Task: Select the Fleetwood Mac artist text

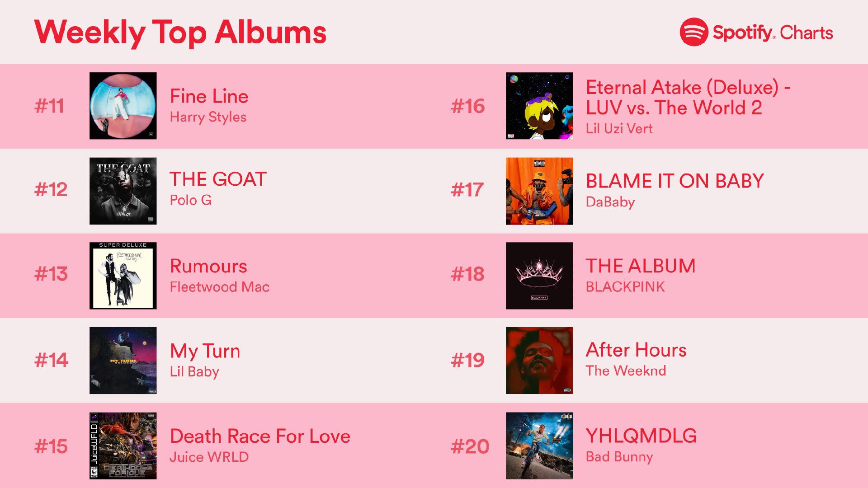Action: (x=220, y=287)
